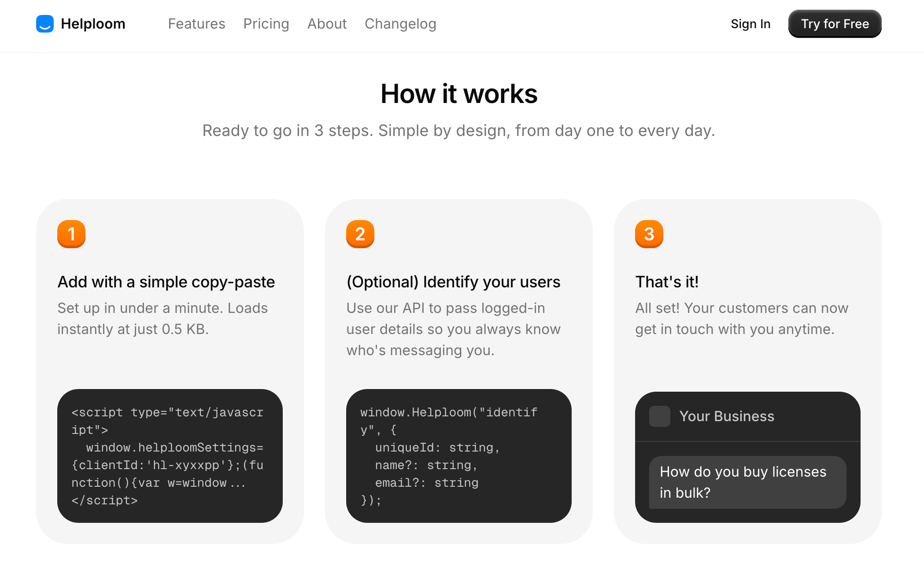Click the Your Business avatar square
The height and width of the screenshot is (573, 924).
pos(660,416)
